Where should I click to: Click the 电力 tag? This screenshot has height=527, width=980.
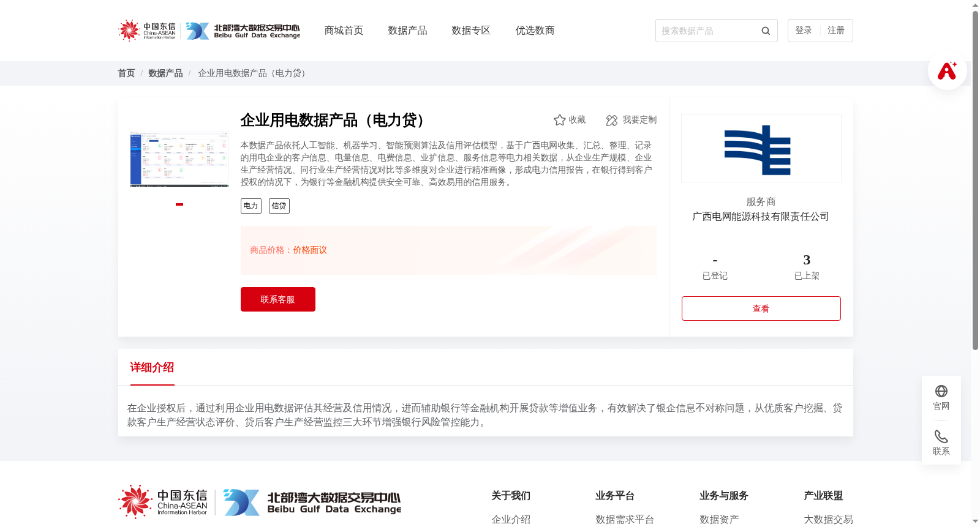click(x=251, y=206)
